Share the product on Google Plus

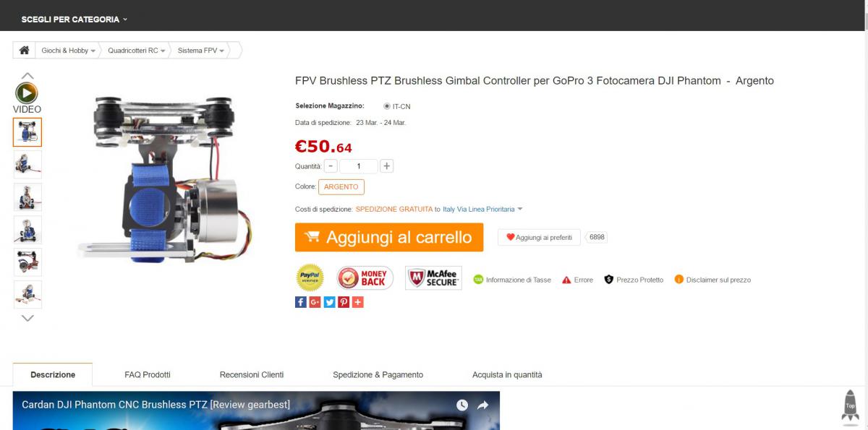tap(315, 302)
